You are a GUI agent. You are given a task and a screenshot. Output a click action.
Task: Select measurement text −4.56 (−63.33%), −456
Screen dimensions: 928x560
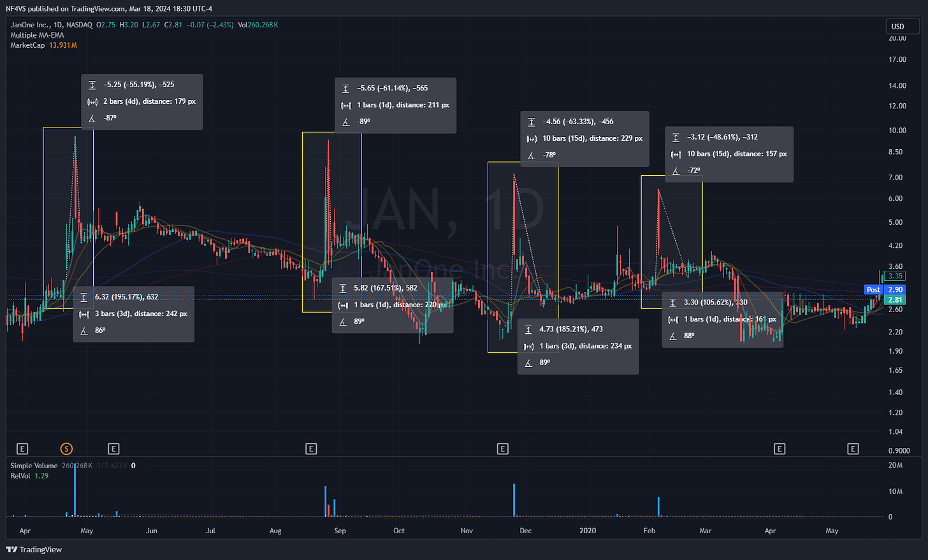(x=578, y=121)
